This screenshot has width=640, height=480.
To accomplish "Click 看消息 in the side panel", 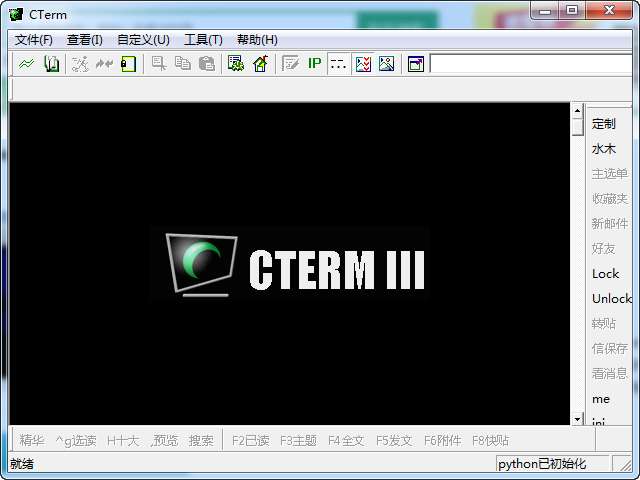I will pos(609,373).
